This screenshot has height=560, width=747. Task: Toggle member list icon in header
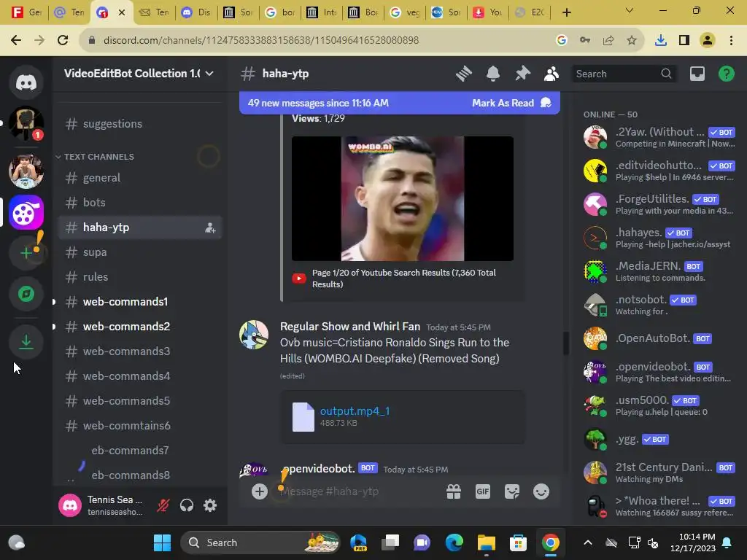(x=551, y=74)
